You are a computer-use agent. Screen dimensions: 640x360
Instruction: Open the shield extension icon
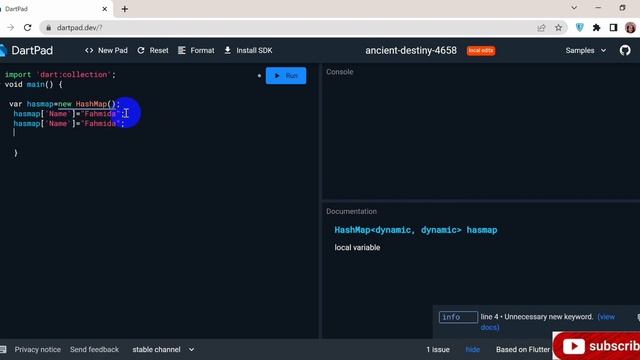[579, 28]
